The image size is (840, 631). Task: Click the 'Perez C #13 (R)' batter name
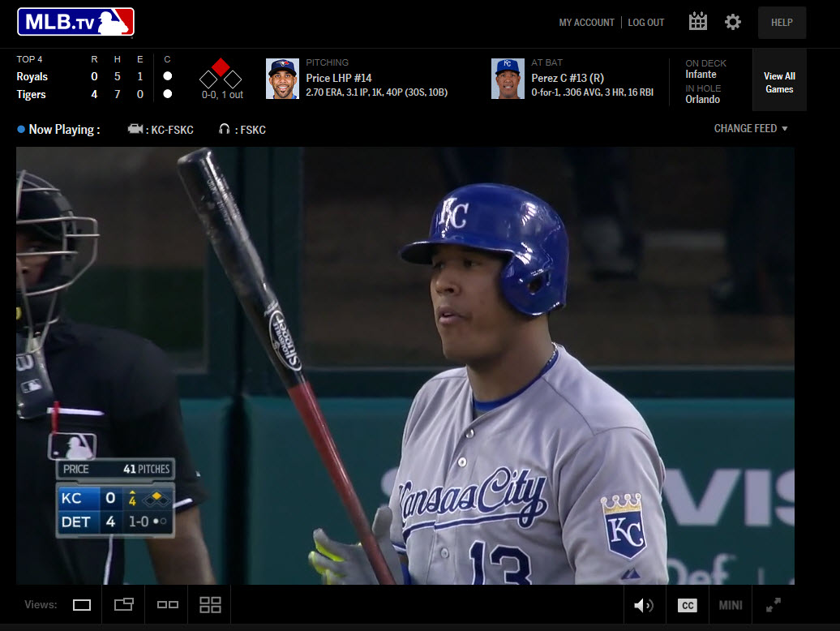pyautogui.click(x=568, y=78)
